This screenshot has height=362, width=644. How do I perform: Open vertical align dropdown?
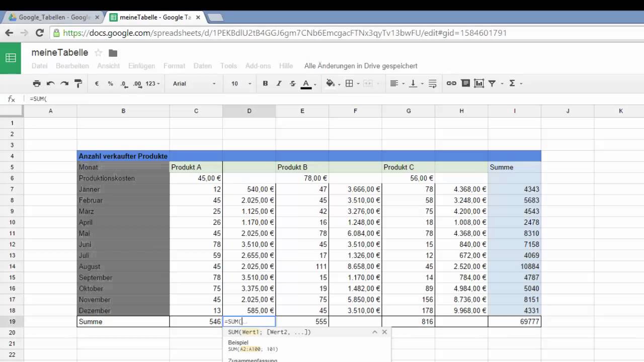coord(416,83)
